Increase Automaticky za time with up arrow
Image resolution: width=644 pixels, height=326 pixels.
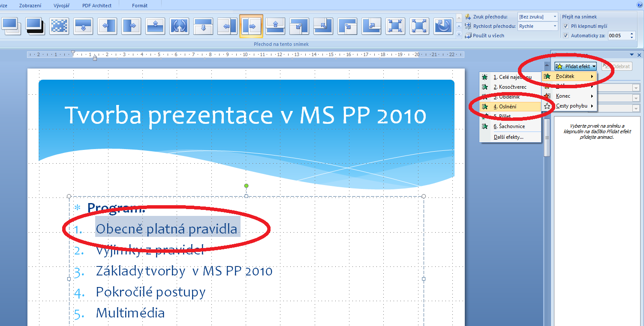pyautogui.click(x=631, y=34)
